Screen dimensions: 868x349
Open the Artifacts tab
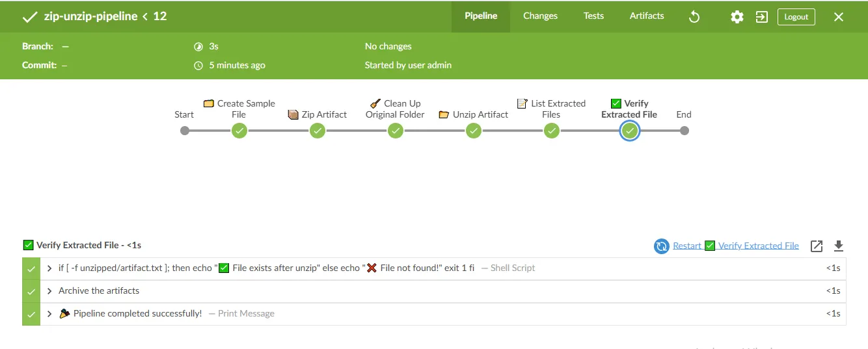click(x=647, y=16)
